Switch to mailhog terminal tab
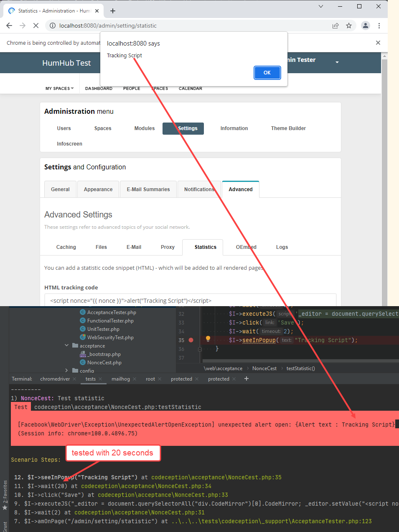Image resolution: width=399 pixels, height=532 pixels. pyautogui.click(x=121, y=379)
